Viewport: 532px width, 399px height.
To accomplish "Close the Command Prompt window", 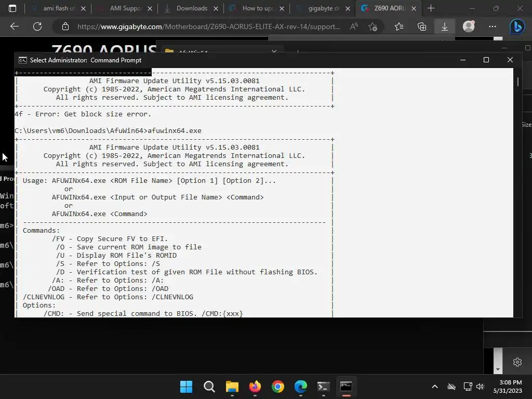I will point(510,60).
